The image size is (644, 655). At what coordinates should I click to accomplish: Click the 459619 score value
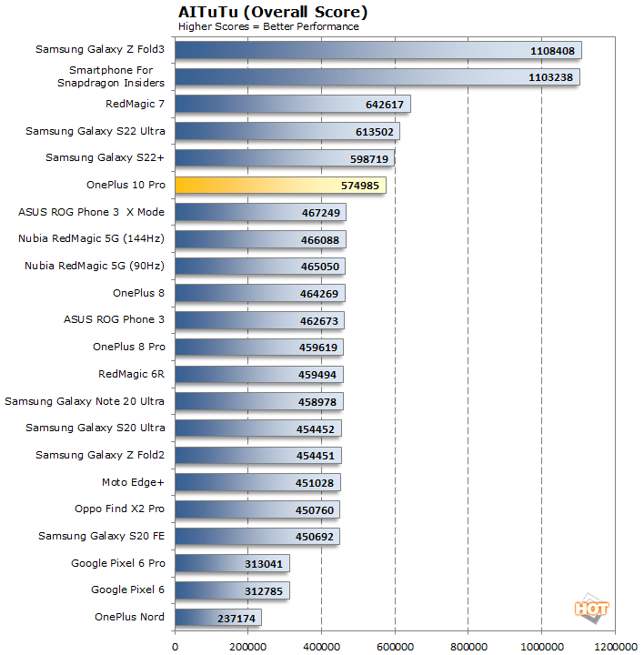[318, 348]
